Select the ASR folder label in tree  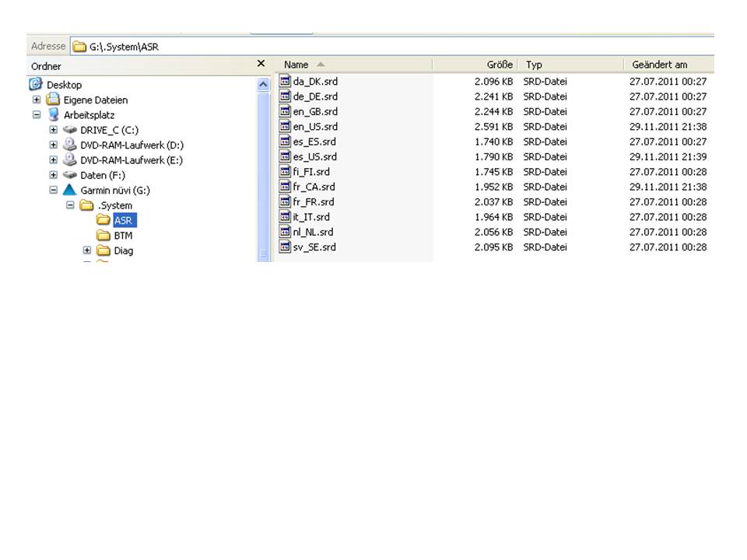[x=124, y=220]
